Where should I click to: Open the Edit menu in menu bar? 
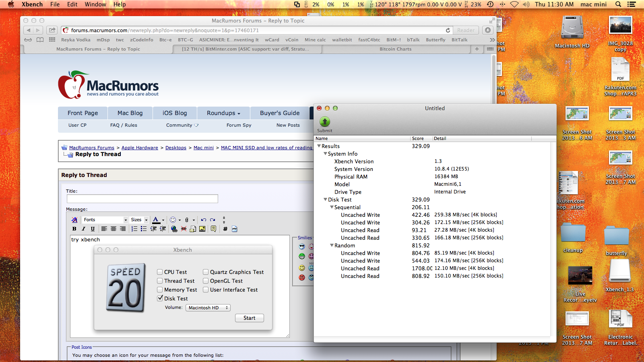(72, 4)
